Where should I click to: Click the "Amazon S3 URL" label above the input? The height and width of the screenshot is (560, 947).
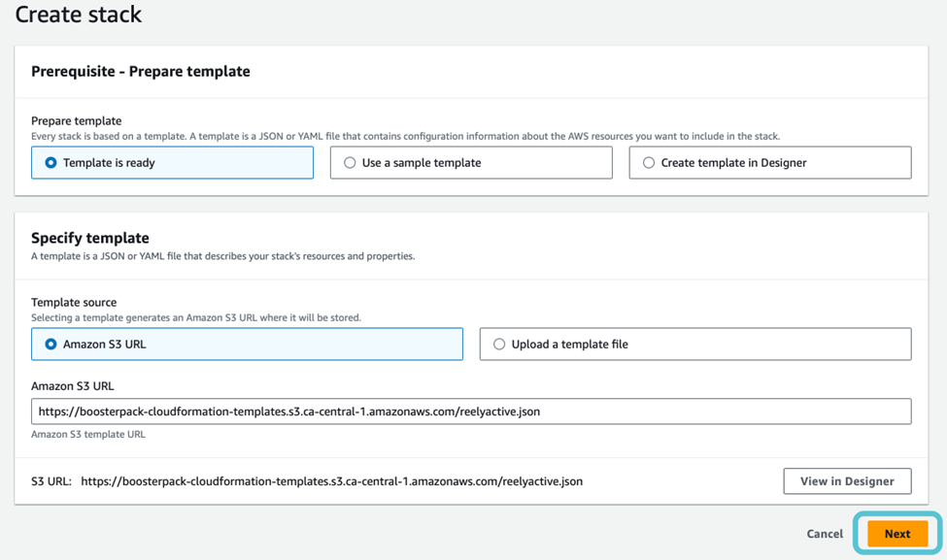(x=72, y=386)
